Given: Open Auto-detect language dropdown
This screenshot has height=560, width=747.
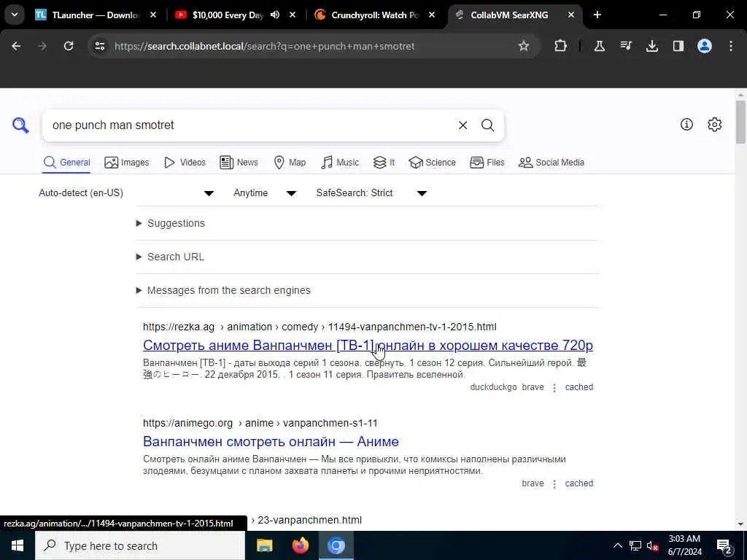Looking at the screenshot, I should (x=126, y=192).
